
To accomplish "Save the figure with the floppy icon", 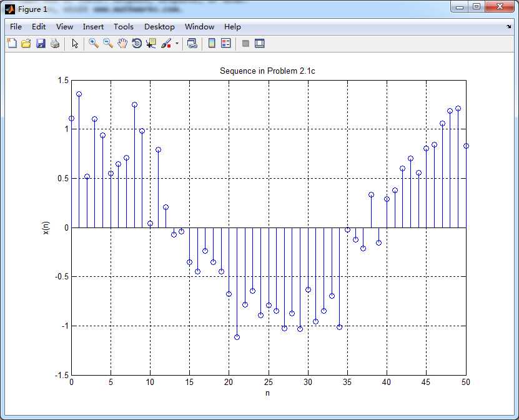I will pos(41,43).
